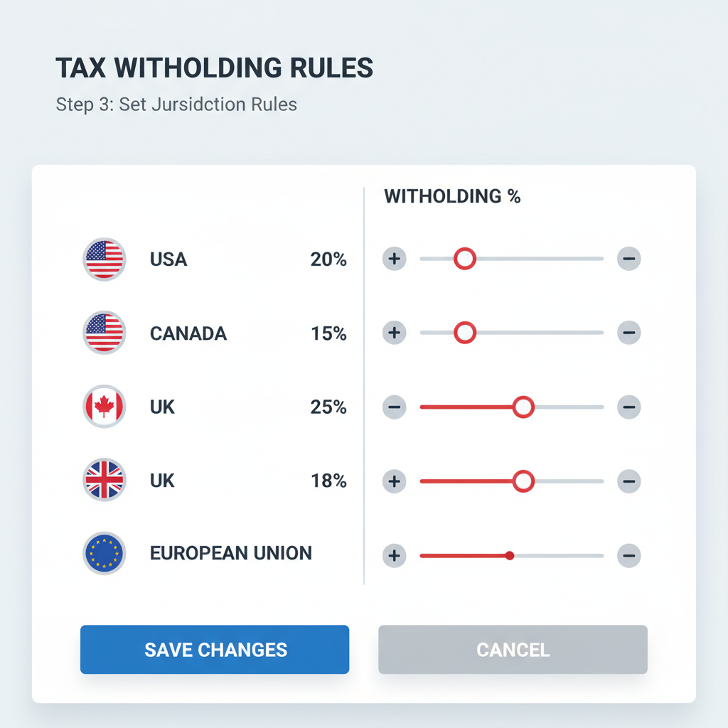Click the EUROPEAN UNION slider track
The image size is (728, 728).
[512, 556]
